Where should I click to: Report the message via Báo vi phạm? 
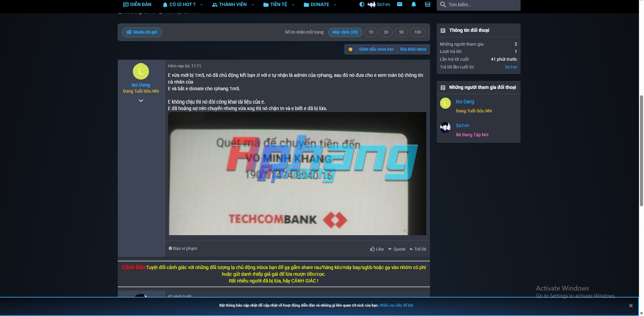click(x=183, y=249)
